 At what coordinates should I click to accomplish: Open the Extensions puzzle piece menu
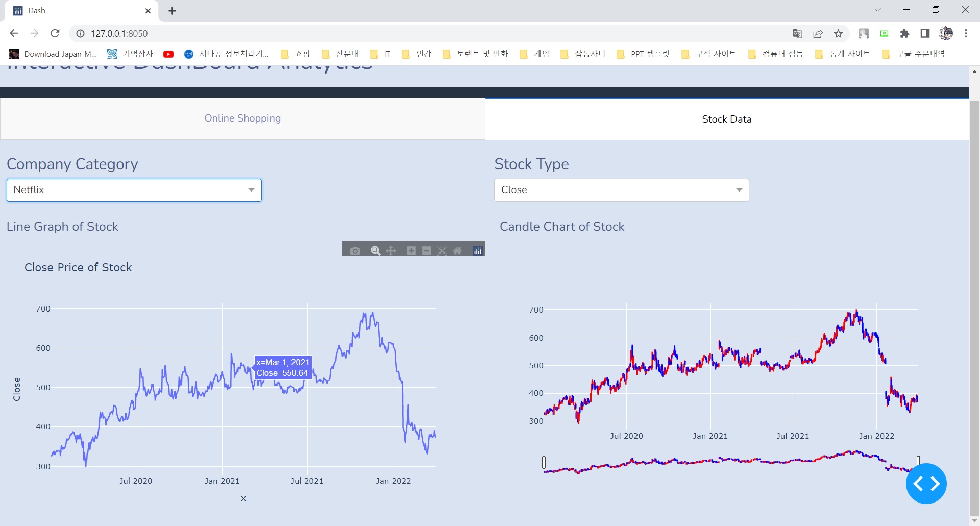904,33
